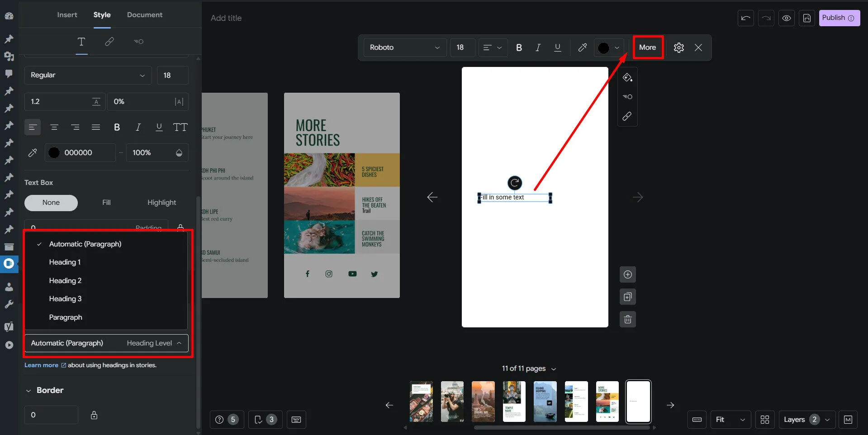Open the Roboto font dropdown
Image resolution: width=868 pixels, height=435 pixels.
[x=404, y=47]
